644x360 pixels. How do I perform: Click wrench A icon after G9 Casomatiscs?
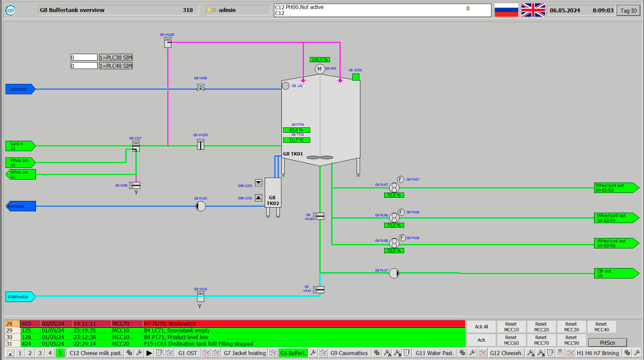[387, 353]
